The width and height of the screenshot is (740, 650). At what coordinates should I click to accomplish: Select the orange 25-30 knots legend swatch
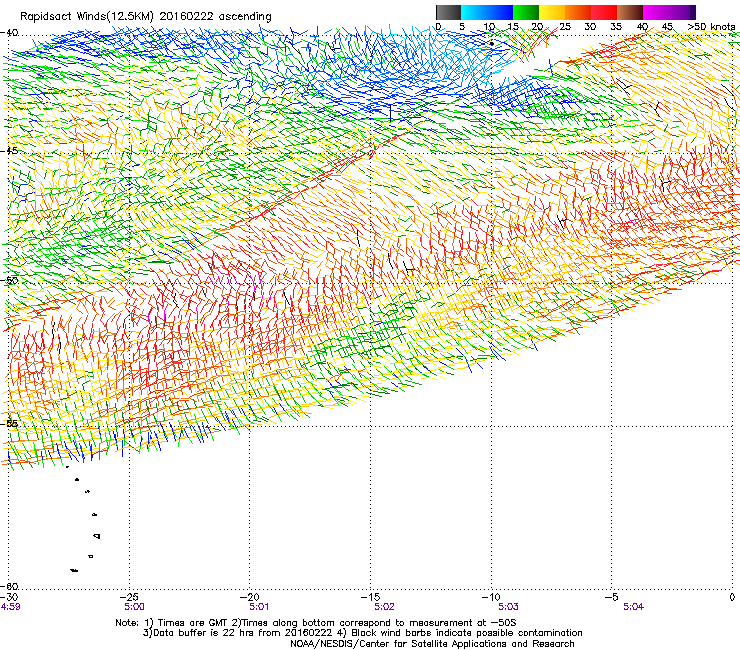tap(578, 12)
